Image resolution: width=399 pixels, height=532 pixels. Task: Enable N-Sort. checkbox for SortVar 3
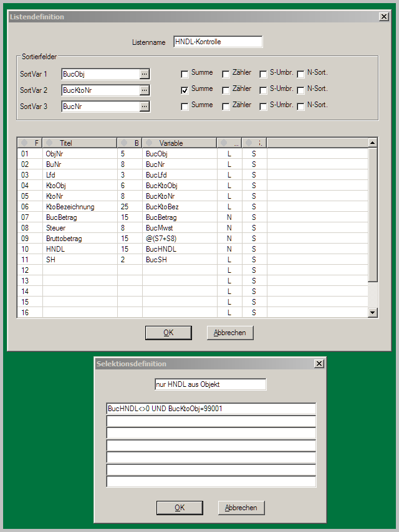[300, 106]
